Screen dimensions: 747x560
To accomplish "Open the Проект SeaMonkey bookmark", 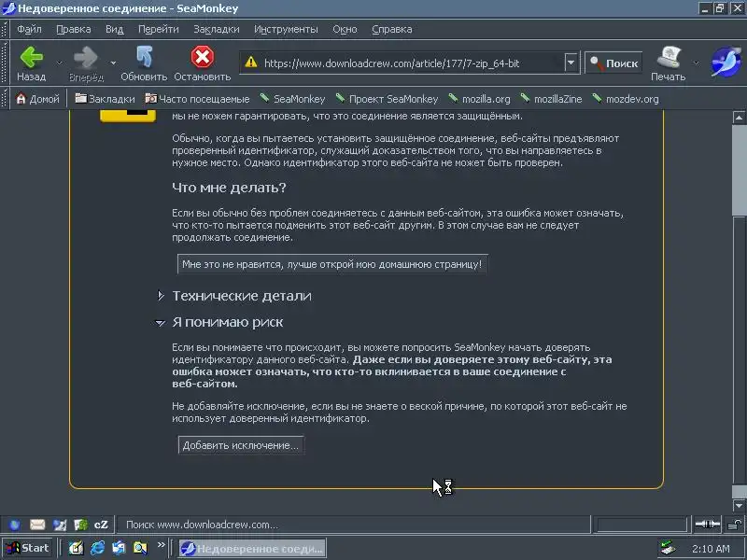I will (387, 99).
